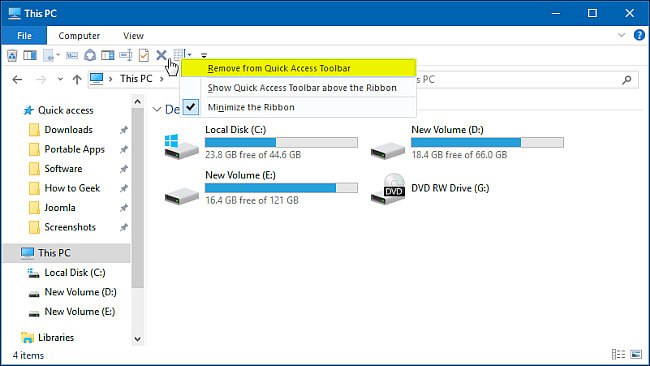Click chevron before This PC in address bar
Viewport: 650px width, 366px height.
(x=111, y=79)
